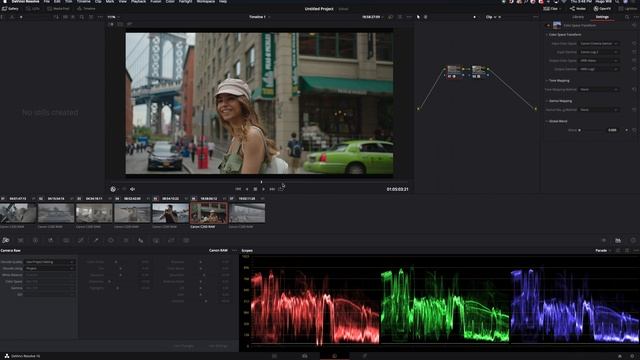Select clip 07 thumbnail

point(247,213)
